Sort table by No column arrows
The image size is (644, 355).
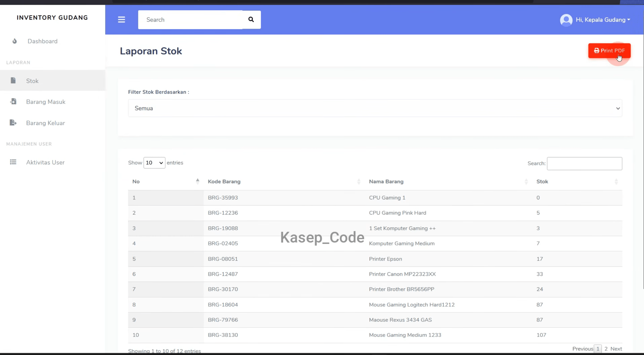(198, 182)
